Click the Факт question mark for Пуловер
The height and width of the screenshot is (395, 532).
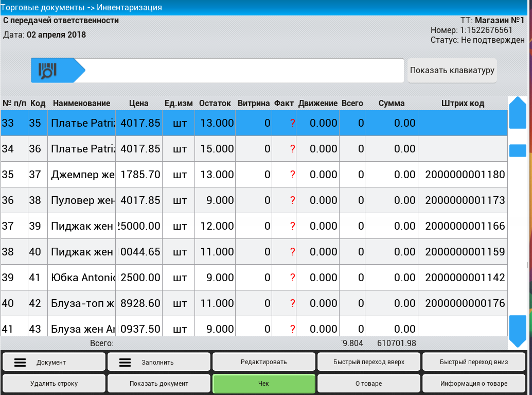pos(292,200)
